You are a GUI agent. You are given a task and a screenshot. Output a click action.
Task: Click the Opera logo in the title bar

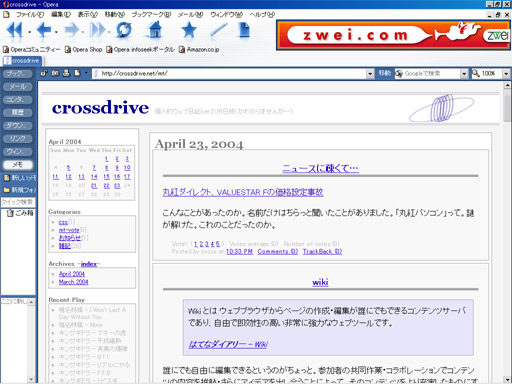5,4
